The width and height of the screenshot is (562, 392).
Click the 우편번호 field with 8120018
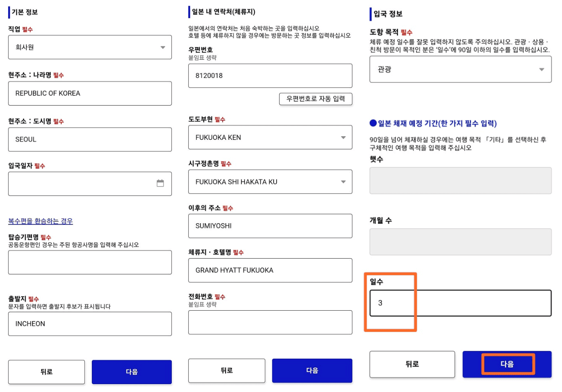[x=271, y=76]
